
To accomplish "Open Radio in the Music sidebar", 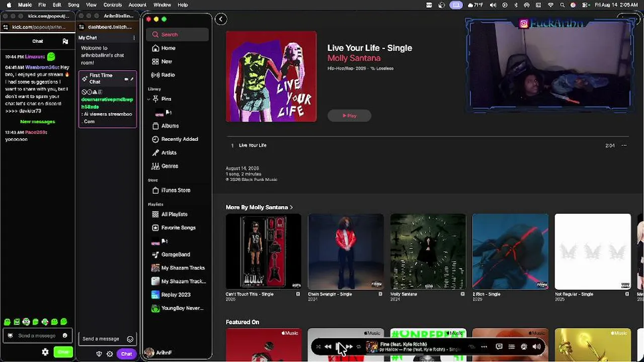I will coord(168,75).
